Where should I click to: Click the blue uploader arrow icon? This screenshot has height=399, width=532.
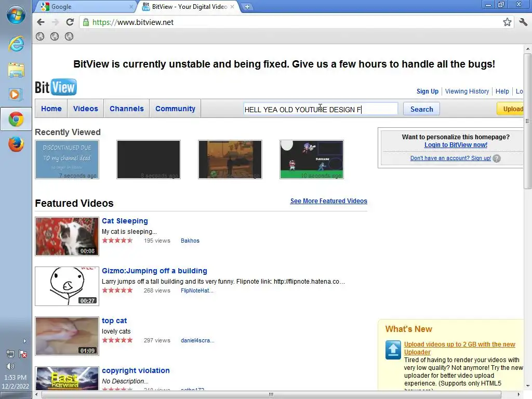coord(393,350)
